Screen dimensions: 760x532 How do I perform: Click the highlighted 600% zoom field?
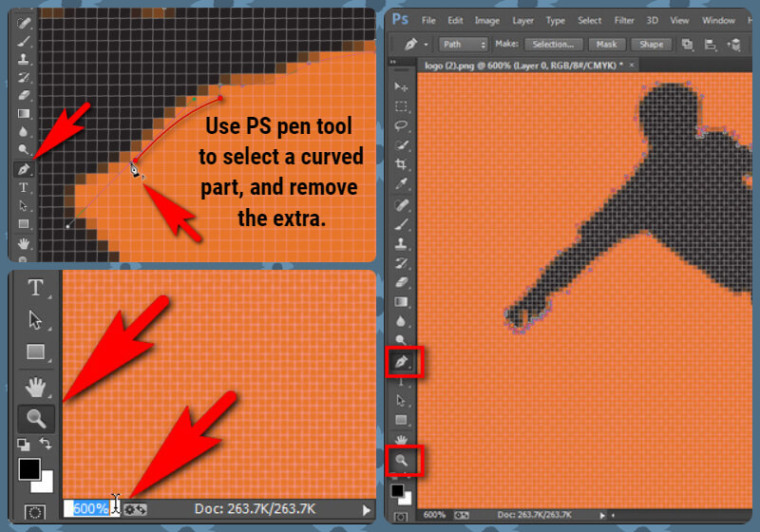(90, 508)
